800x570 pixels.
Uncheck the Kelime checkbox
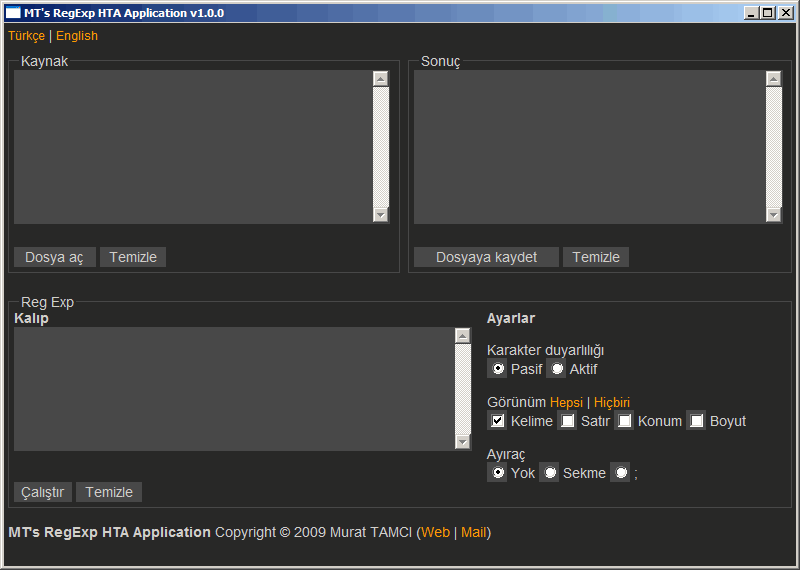click(x=497, y=421)
